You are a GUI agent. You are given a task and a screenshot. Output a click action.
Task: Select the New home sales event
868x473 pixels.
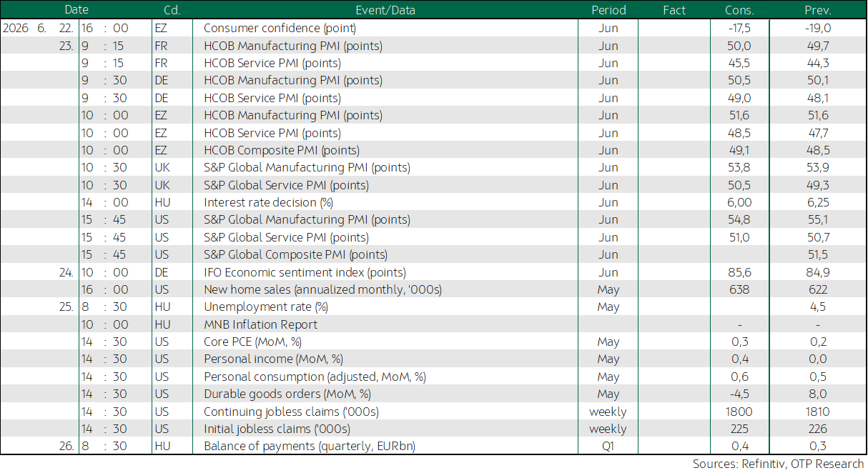tap(322, 289)
